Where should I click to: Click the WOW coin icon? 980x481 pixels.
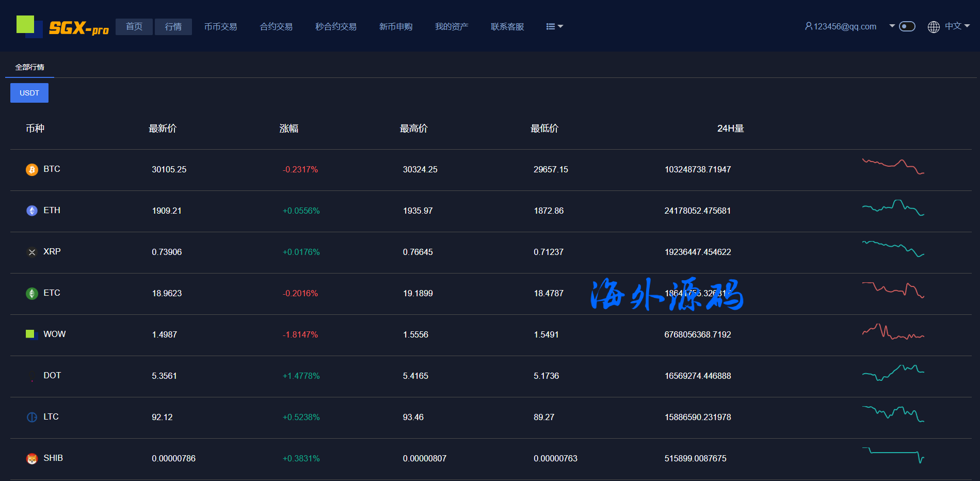(30, 334)
